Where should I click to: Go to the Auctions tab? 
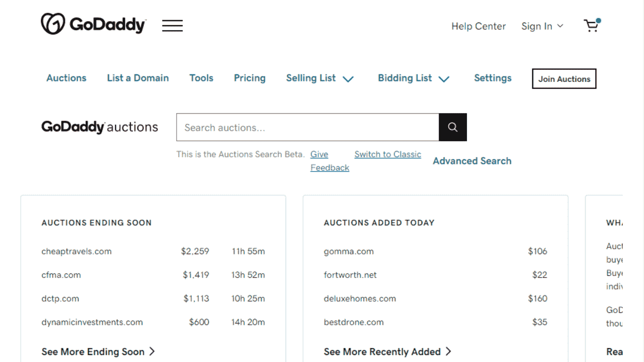(66, 78)
